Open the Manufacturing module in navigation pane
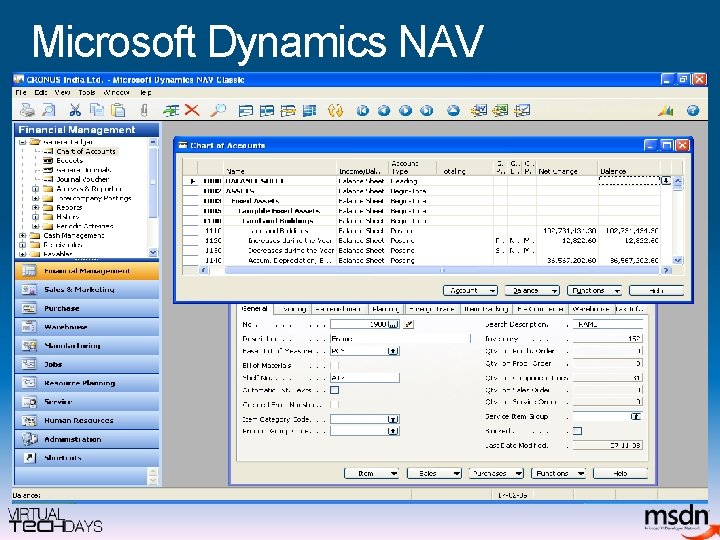This screenshot has height=540, width=720. click(x=87, y=345)
